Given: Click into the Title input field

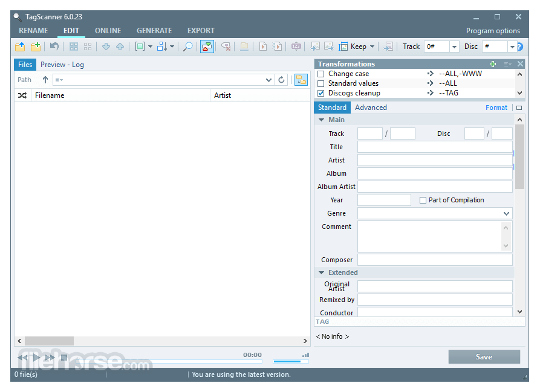Looking at the screenshot, I should click(435, 147).
